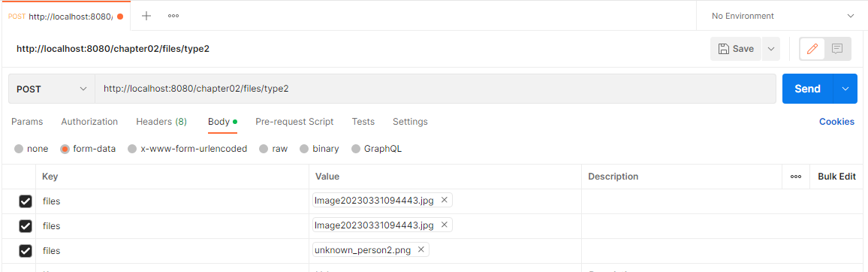
Task: Click the Description column header
Action: tap(613, 177)
